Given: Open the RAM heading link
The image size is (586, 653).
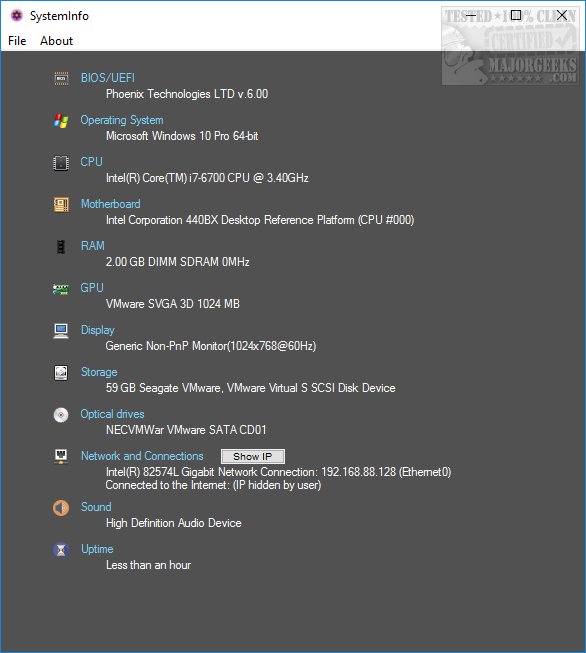Looking at the screenshot, I should (x=92, y=246).
